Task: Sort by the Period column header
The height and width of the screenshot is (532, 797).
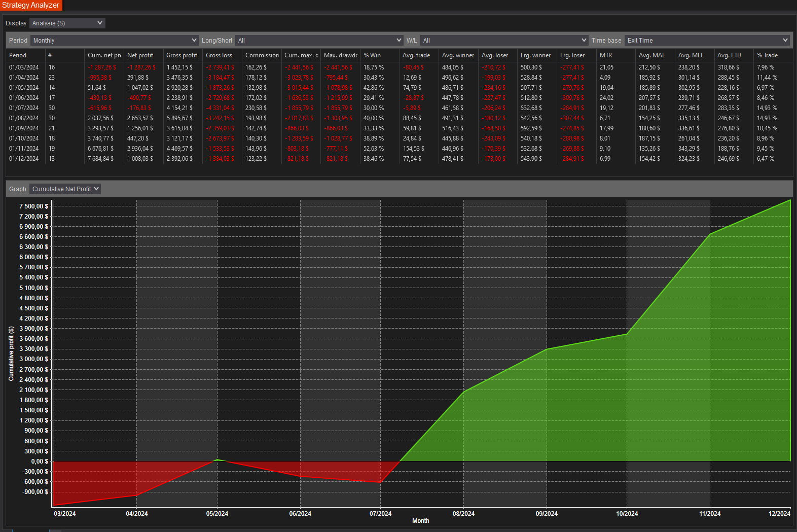Action: point(25,55)
